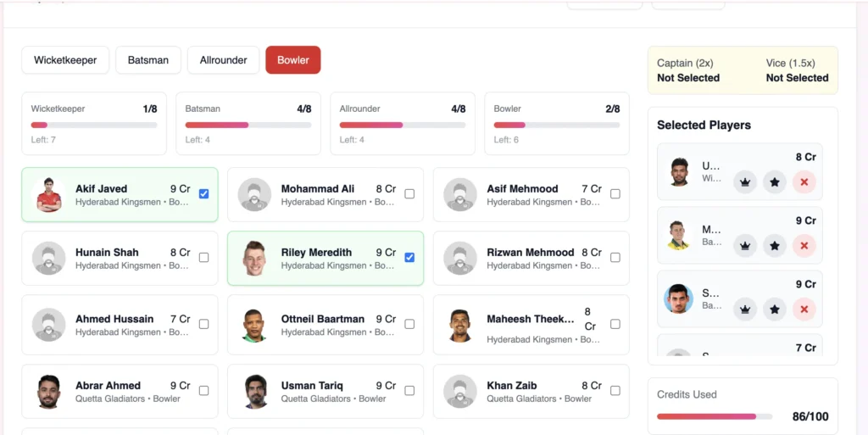This screenshot has height=435, width=868.
Task: Click the Bowler 2/8 progress card
Action: click(556, 124)
